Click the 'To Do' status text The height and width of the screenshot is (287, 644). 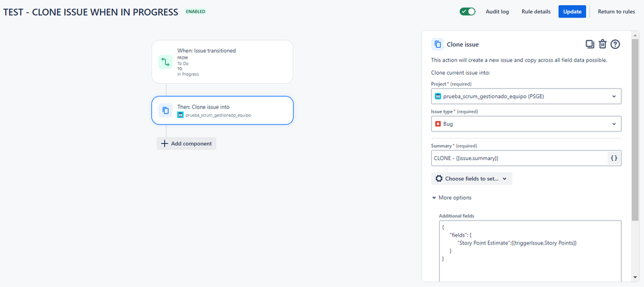[x=183, y=64]
